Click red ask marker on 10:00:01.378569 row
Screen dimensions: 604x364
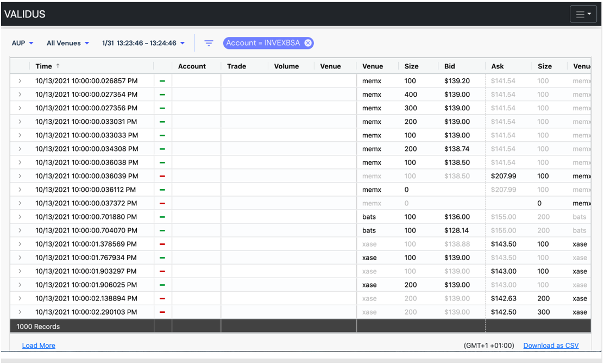coord(162,244)
